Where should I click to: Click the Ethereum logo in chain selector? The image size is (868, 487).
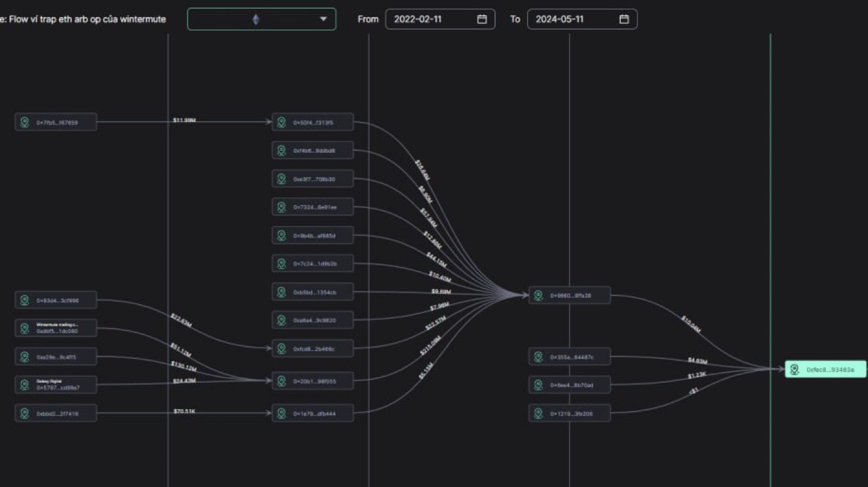[255, 19]
